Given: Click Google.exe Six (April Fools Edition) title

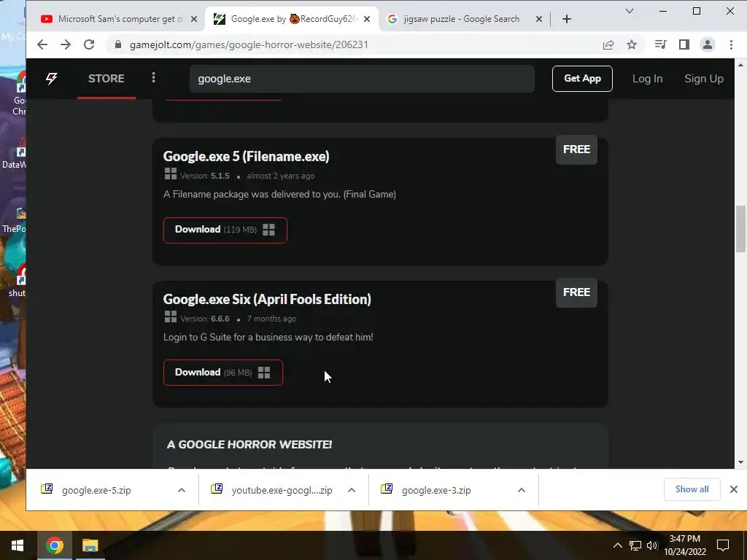Looking at the screenshot, I should click(x=267, y=299).
